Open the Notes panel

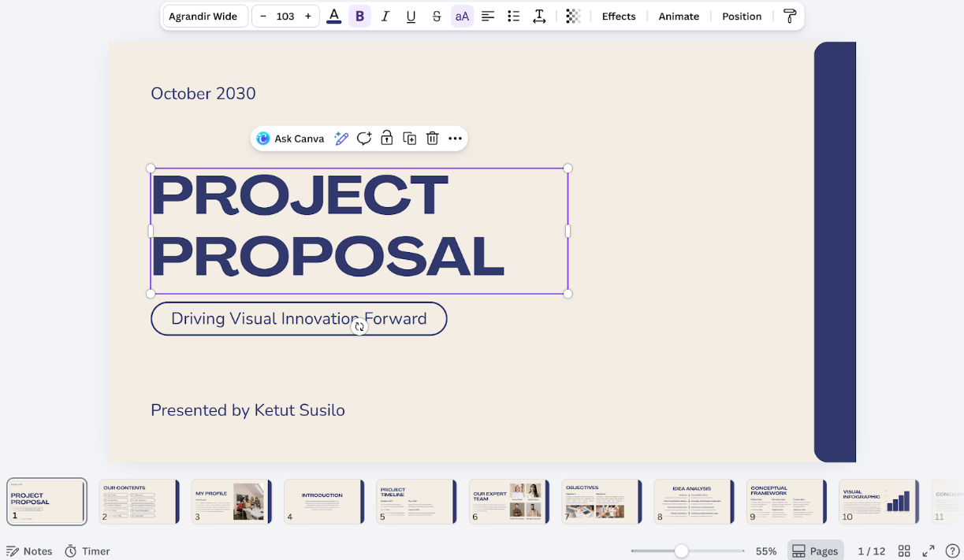coord(29,551)
